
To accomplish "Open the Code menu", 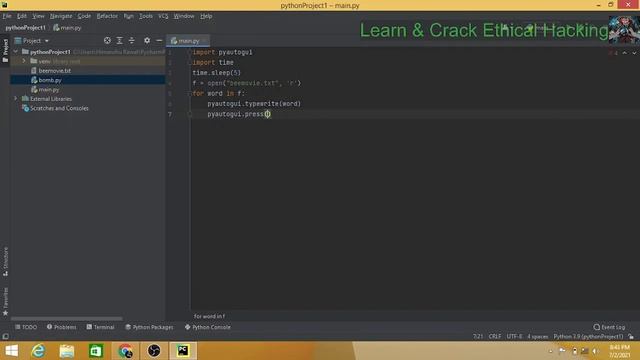I will coord(84,16).
